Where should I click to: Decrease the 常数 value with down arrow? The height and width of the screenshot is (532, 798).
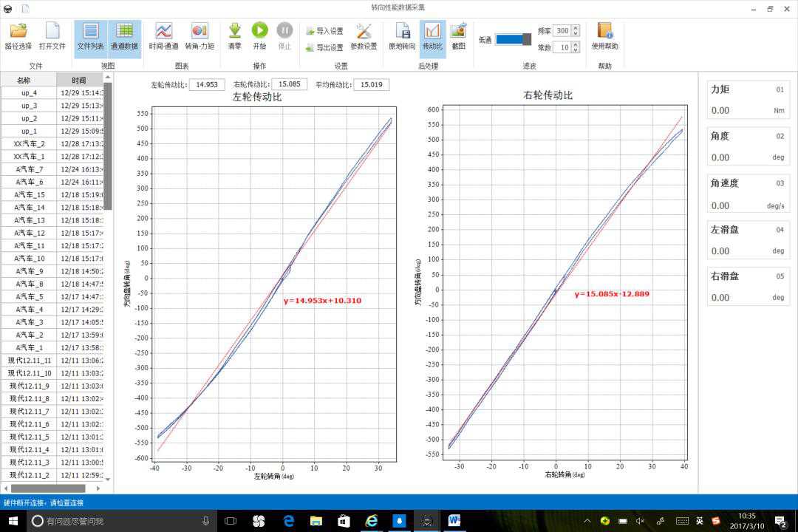coord(576,50)
